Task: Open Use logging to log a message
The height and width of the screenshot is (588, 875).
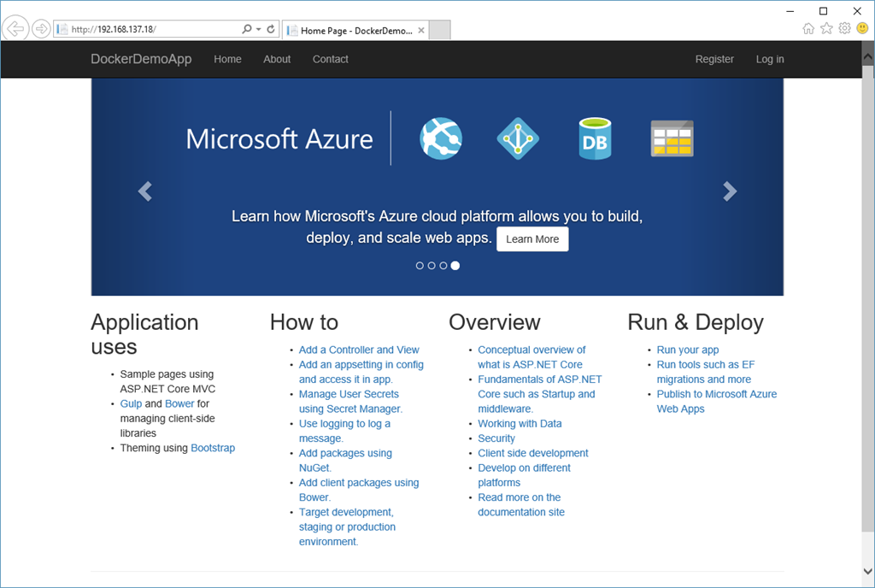Action: [x=344, y=431]
